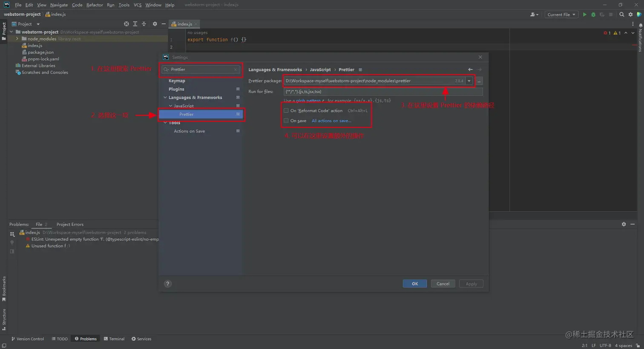This screenshot has height=349, width=644.
Task: Select the index.js editor tab
Action: tap(184, 24)
